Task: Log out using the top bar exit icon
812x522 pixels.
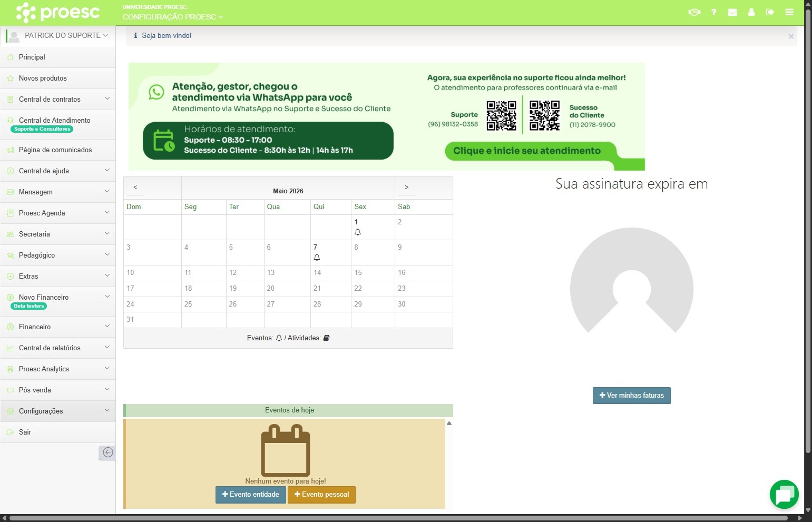Action: click(x=770, y=12)
